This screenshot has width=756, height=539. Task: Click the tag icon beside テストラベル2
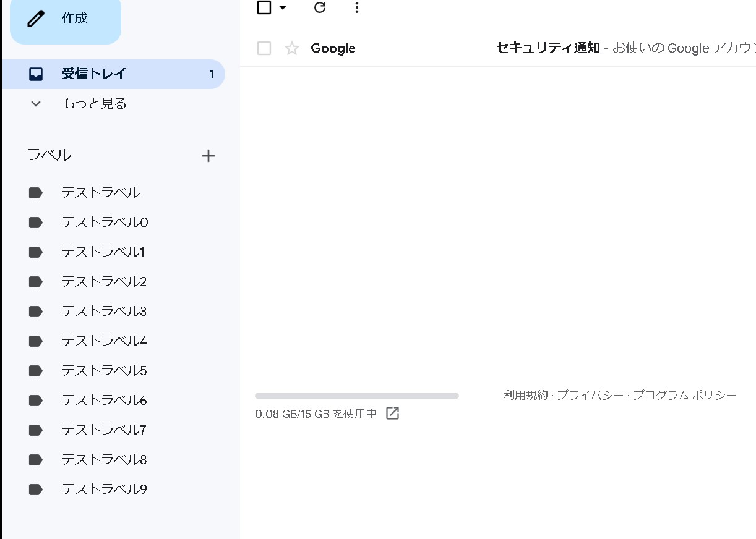click(36, 282)
